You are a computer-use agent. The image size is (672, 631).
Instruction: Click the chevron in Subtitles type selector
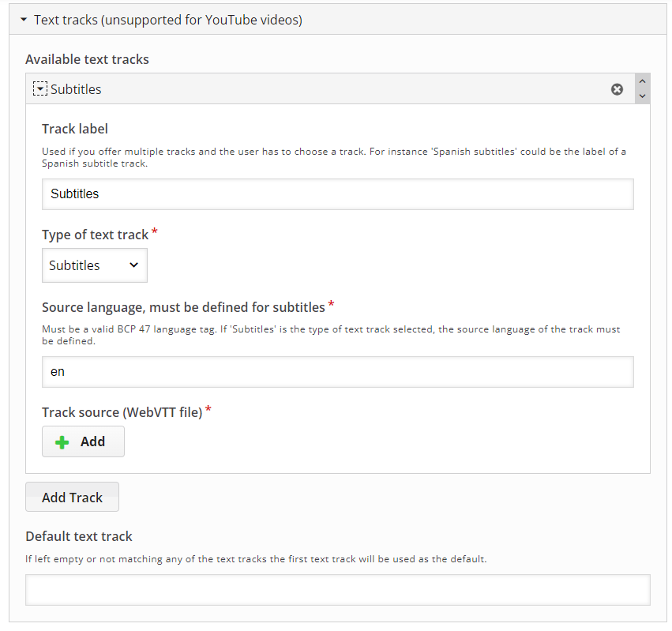click(133, 265)
